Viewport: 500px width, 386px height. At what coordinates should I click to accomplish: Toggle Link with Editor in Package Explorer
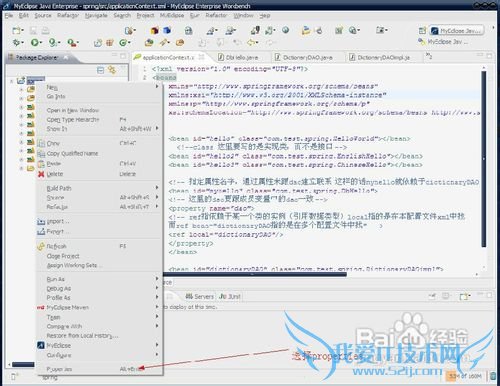pyautogui.click(x=112, y=70)
